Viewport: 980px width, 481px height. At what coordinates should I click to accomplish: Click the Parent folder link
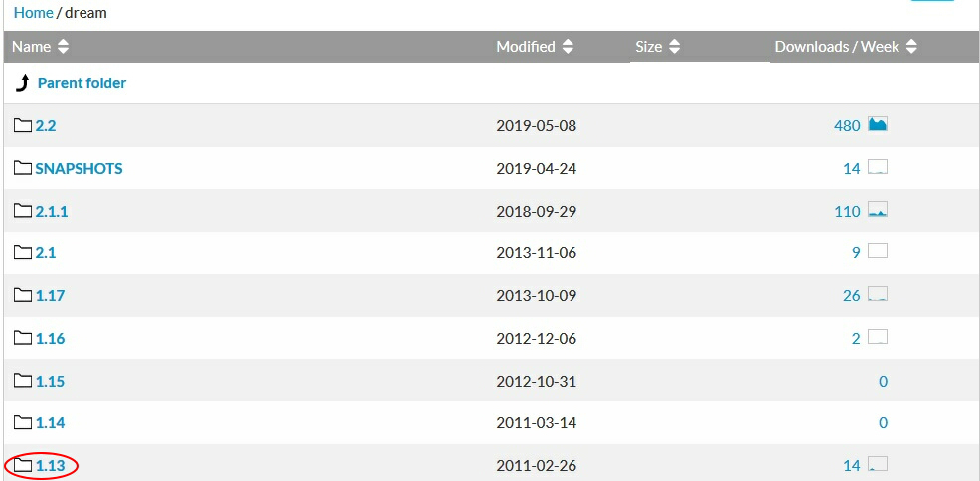(82, 83)
